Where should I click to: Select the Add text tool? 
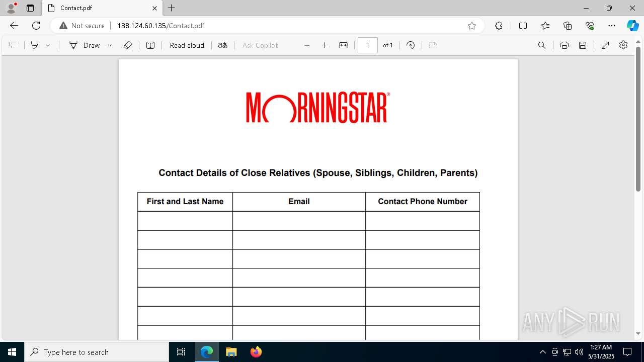(150, 45)
